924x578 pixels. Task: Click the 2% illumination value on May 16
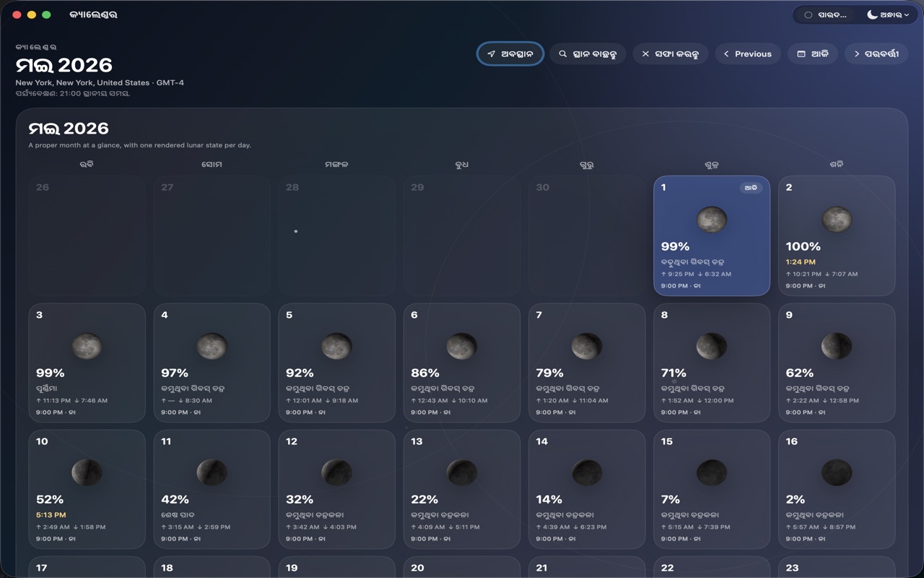796,499
